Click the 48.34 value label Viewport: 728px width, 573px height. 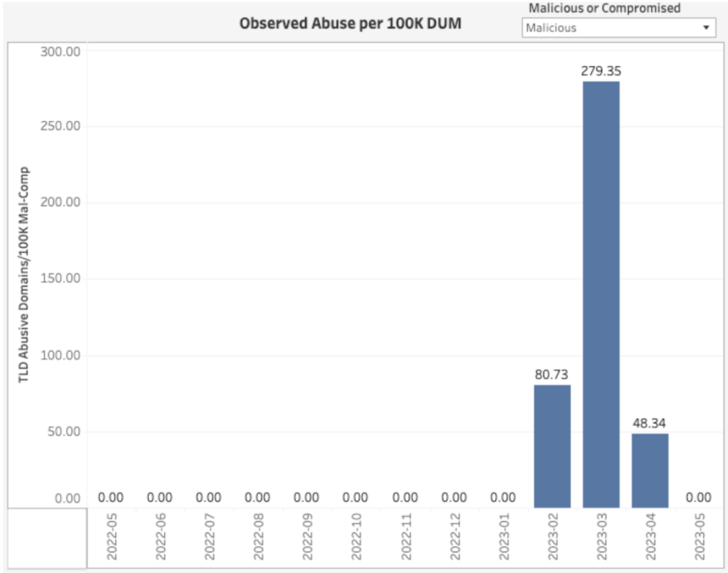pyautogui.click(x=649, y=422)
